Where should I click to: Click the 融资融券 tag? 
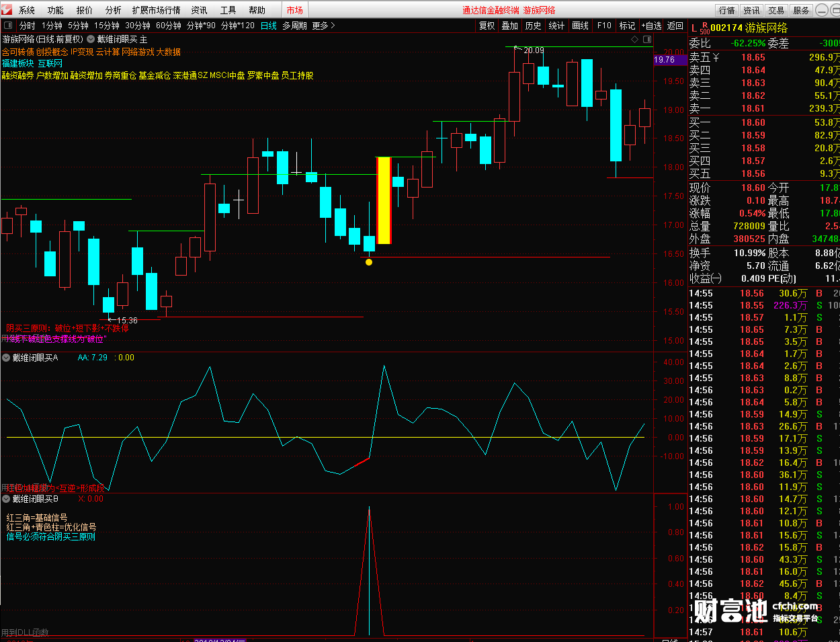(18, 75)
